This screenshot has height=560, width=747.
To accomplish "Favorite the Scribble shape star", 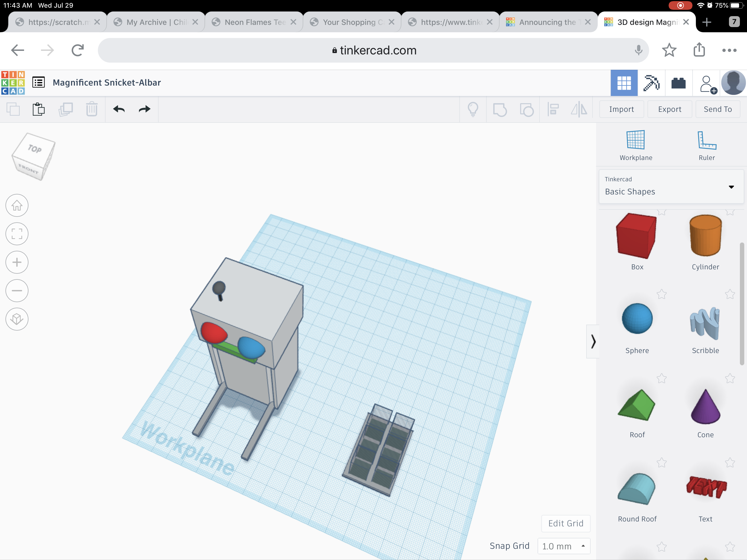I will click(x=730, y=294).
